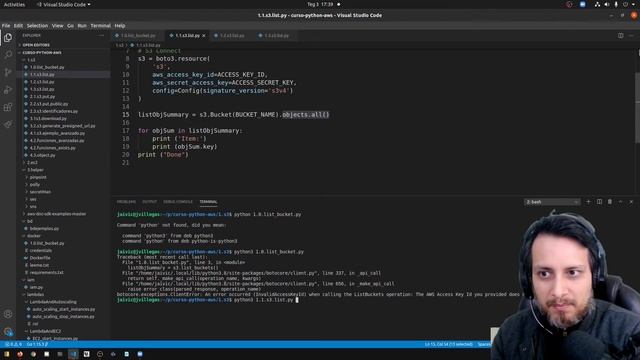Click Activities in the top bar
This screenshot has height=360, width=640.
[14, 4]
